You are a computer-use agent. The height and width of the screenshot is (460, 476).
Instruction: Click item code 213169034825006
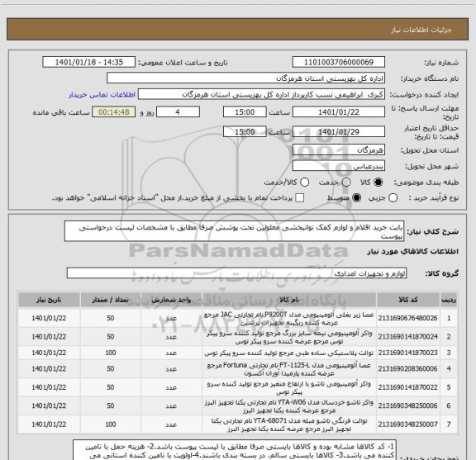(407, 405)
